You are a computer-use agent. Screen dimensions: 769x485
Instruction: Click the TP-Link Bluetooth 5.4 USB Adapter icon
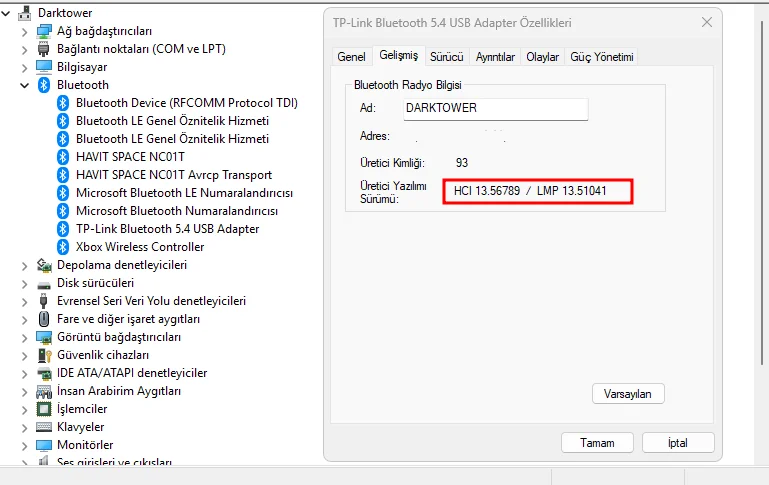click(62, 229)
